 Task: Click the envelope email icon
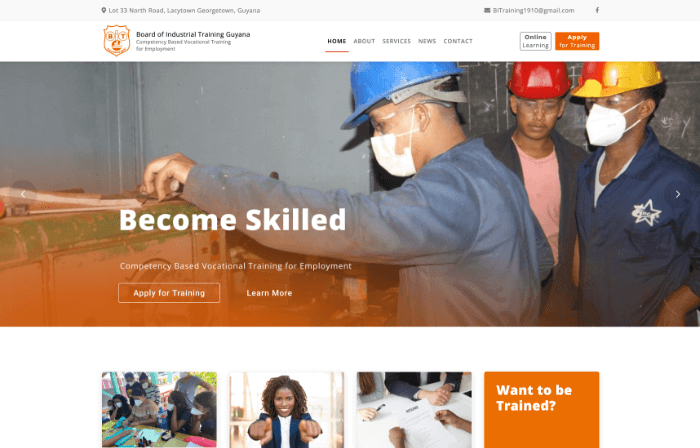coord(487,10)
